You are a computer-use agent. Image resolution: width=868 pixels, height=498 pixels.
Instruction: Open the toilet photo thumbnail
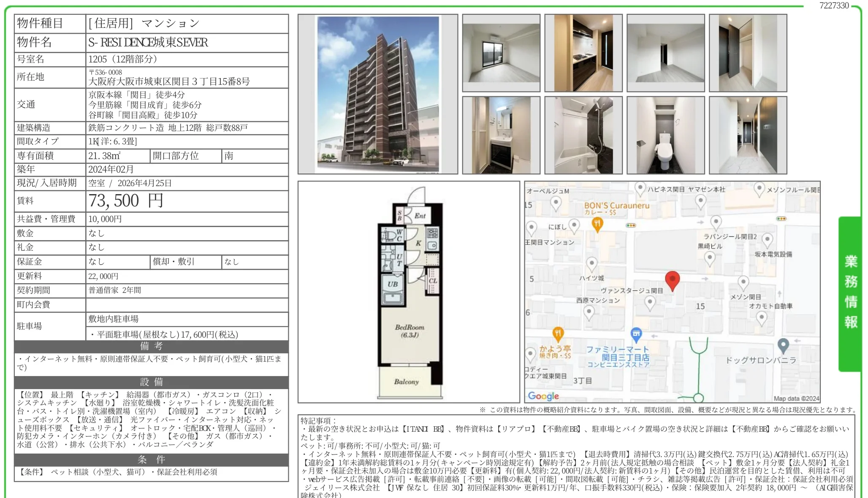tap(666, 135)
